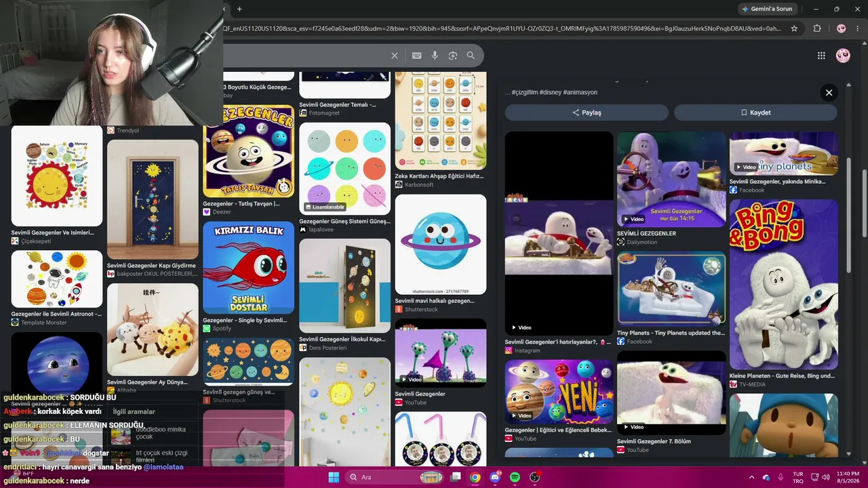
Task: Share the image with Paylaş
Action: [587, 113]
